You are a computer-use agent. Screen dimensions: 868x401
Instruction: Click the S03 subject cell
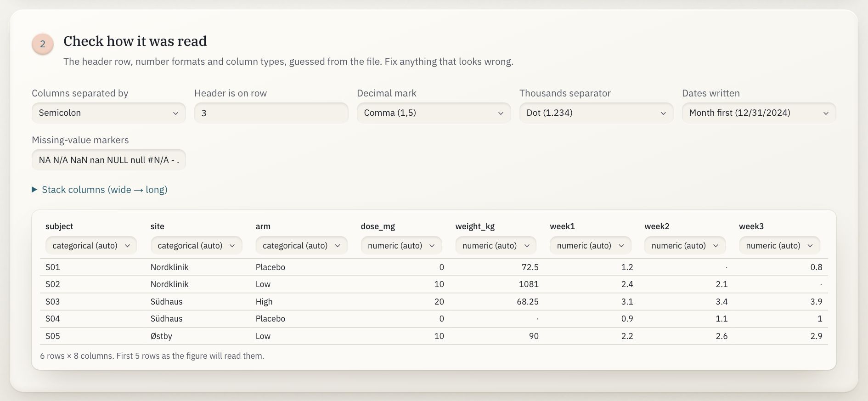tap(53, 302)
